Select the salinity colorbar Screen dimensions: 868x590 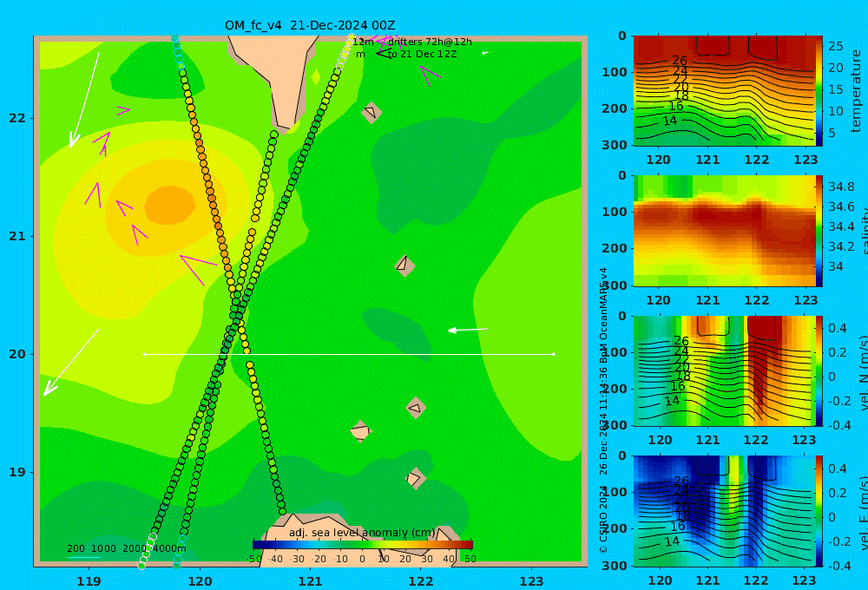(819, 231)
